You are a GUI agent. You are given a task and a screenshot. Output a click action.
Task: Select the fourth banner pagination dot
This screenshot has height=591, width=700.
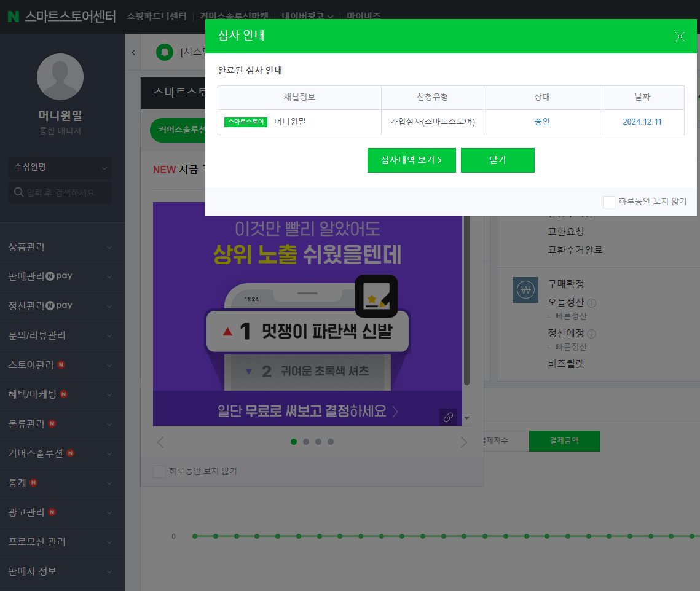click(x=331, y=442)
